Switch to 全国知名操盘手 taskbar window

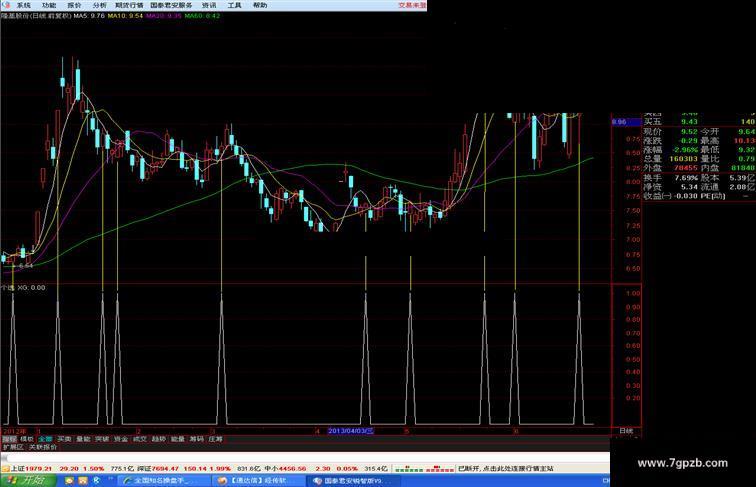(164, 481)
